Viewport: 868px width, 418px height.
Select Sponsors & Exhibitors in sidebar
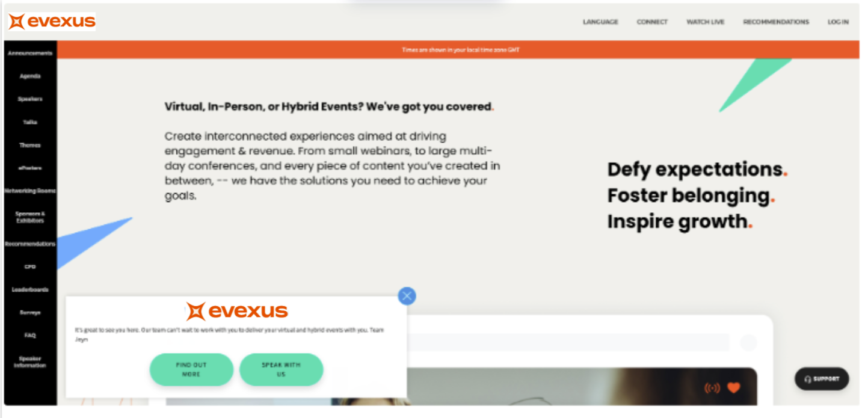click(30, 217)
